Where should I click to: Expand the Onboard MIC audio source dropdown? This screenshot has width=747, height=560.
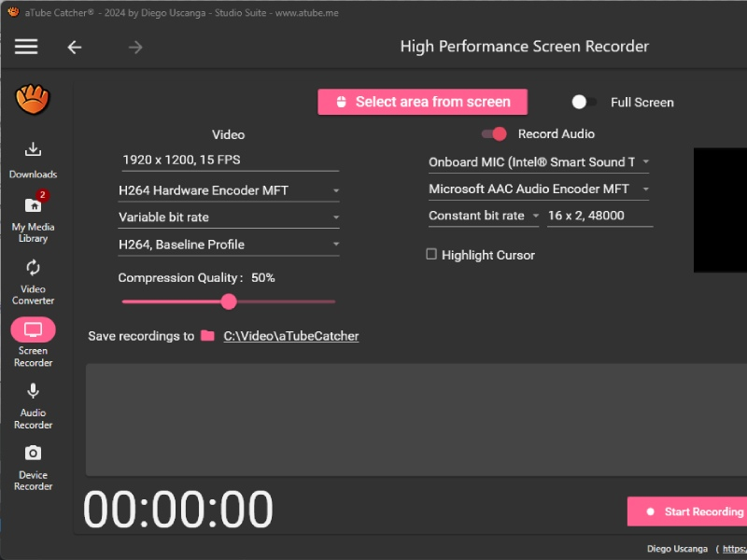pos(539,162)
